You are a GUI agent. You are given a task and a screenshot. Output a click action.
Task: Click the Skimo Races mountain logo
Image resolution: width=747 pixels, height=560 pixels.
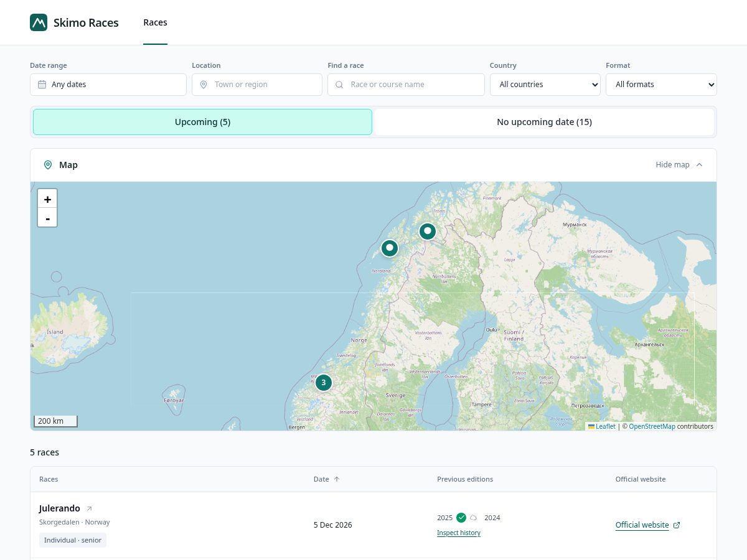coord(39,22)
